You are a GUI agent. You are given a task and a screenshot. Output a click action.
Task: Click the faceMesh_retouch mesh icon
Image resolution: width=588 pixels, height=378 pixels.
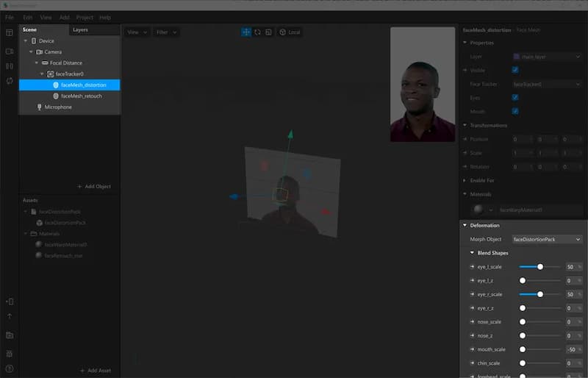56,96
